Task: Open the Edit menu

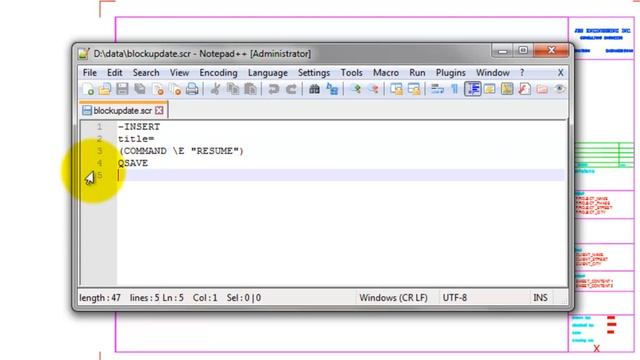Action: [x=115, y=73]
